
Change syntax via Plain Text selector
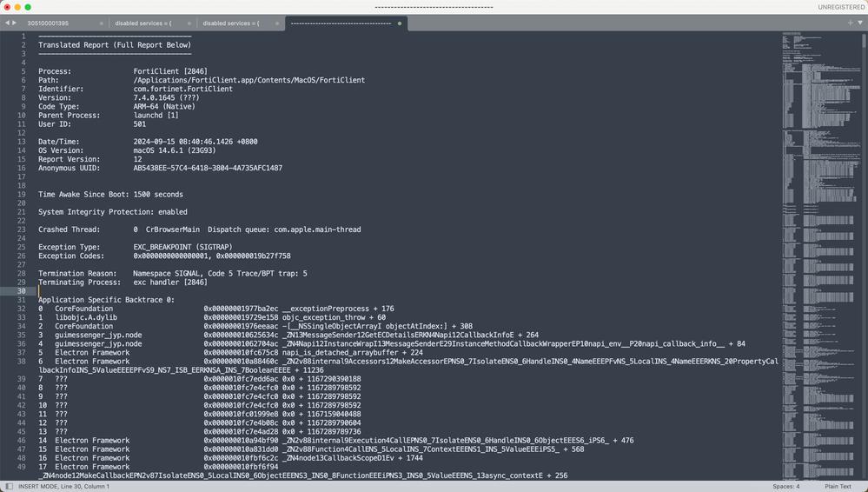838,487
